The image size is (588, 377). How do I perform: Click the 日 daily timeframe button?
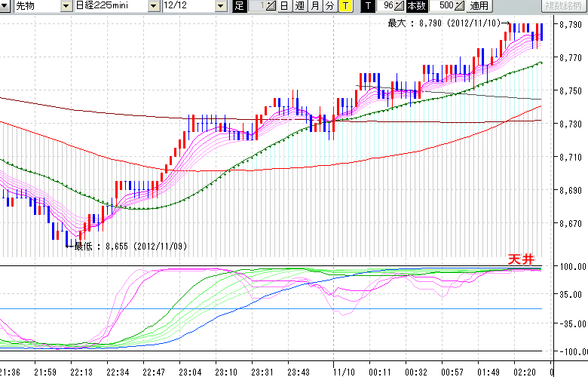point(284,7)
